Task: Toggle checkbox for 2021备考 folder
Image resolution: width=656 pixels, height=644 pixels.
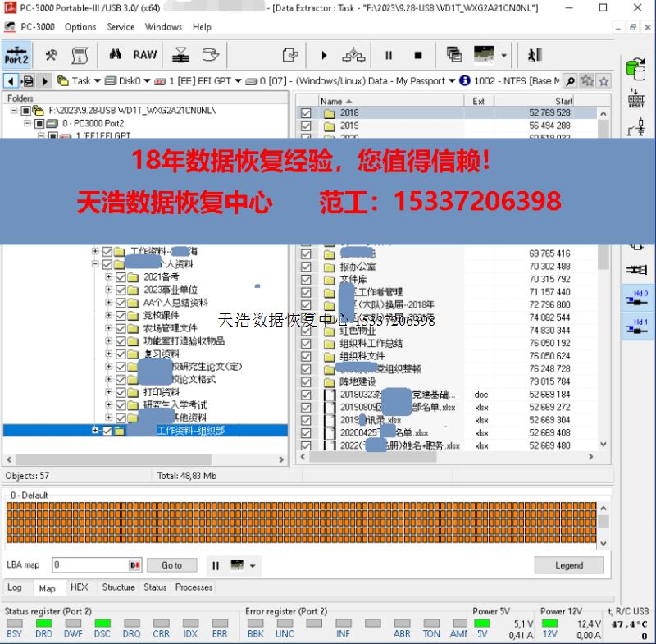Action: coord(121,277)
